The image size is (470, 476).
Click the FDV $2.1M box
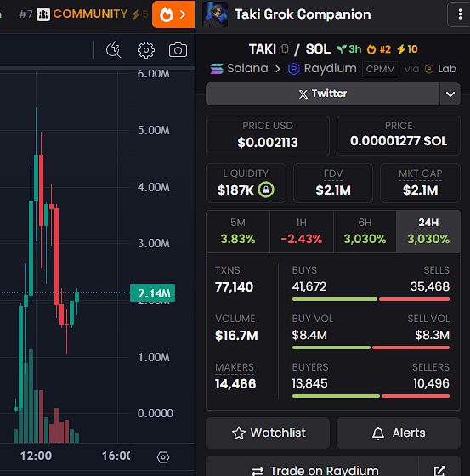(333, 183)
